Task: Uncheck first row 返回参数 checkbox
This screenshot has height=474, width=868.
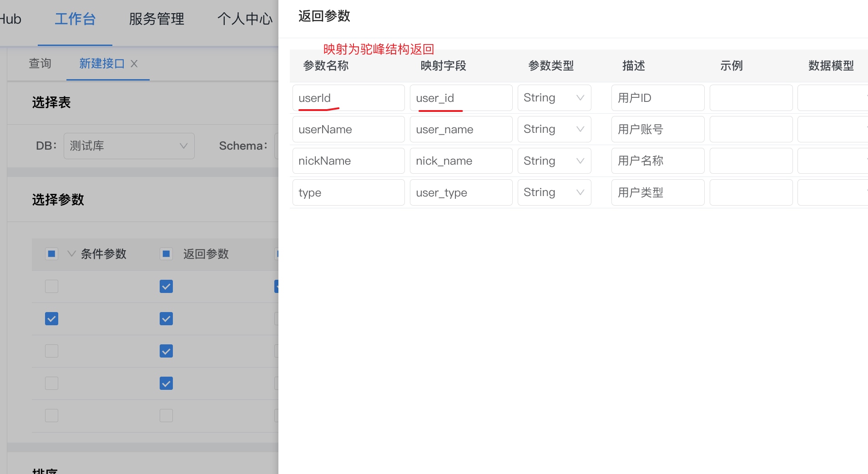Action: pyautogui.click(x=166, y=287)
